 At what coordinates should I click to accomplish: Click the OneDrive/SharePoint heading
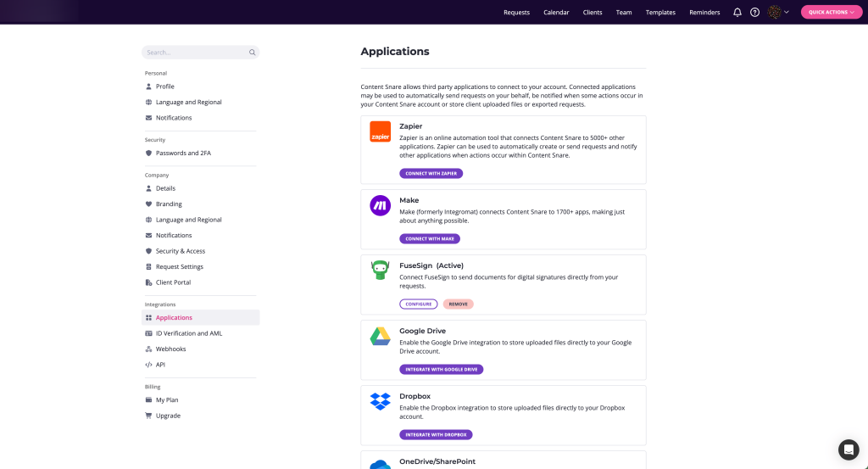coord(437,461)
